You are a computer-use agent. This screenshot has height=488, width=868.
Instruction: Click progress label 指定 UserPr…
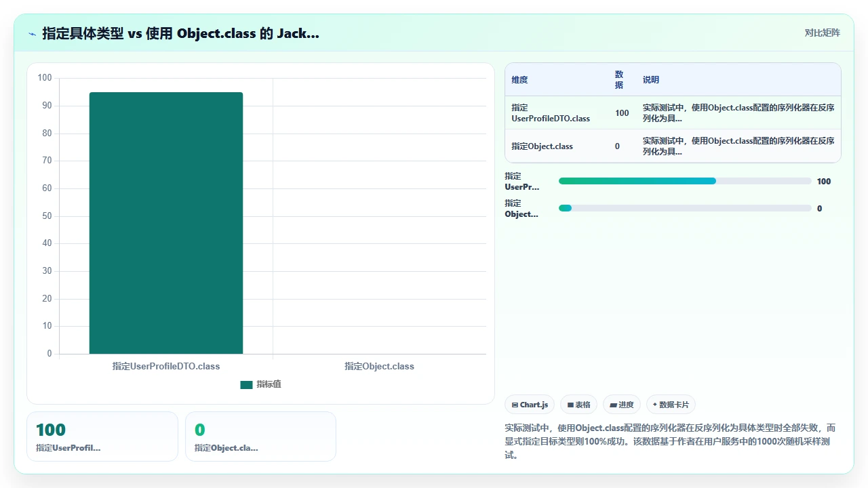coord(522,182)
